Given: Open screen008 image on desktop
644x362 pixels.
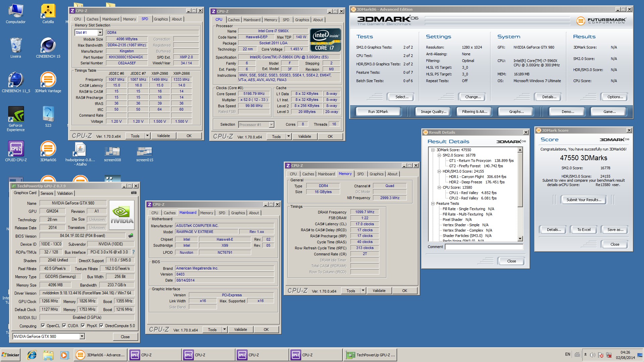Looking at the screenshot, I should click(112, 154).
